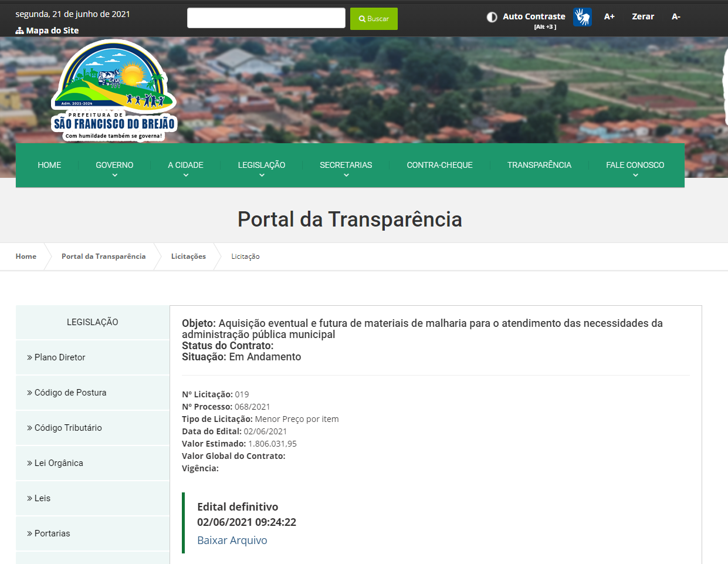This screenshot has width=728, height=564.
Task: Focus the search text field
Action: coord(266,18)
